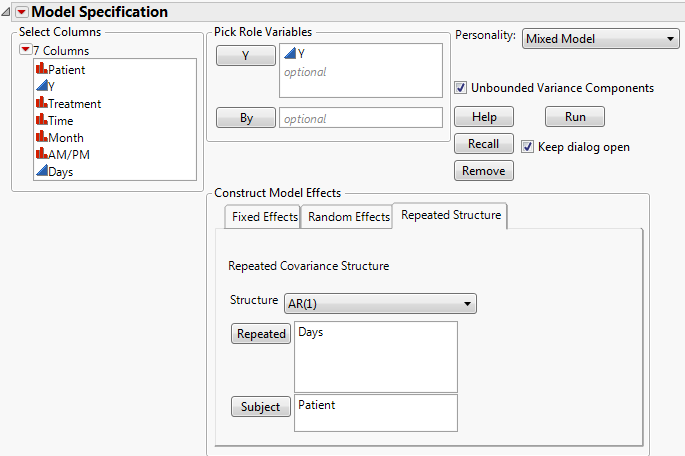Uncheck Keep dialog open
Screen dimensions: 685x456
pos(527,147)
